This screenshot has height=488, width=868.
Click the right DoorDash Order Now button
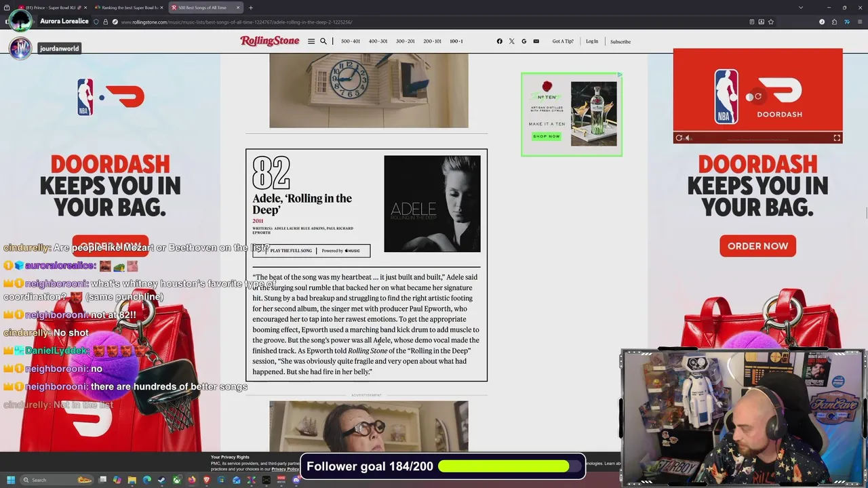(x=757, y=246)
